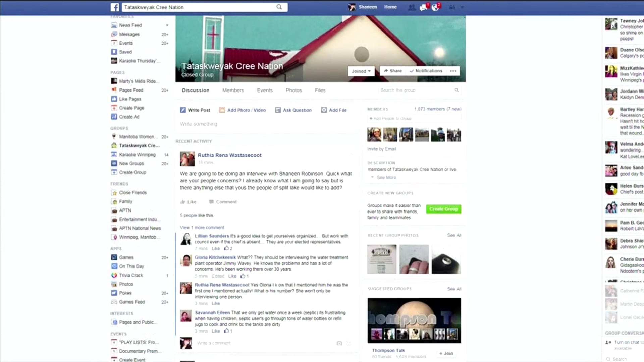Click the Write something text box

point(267,124)
